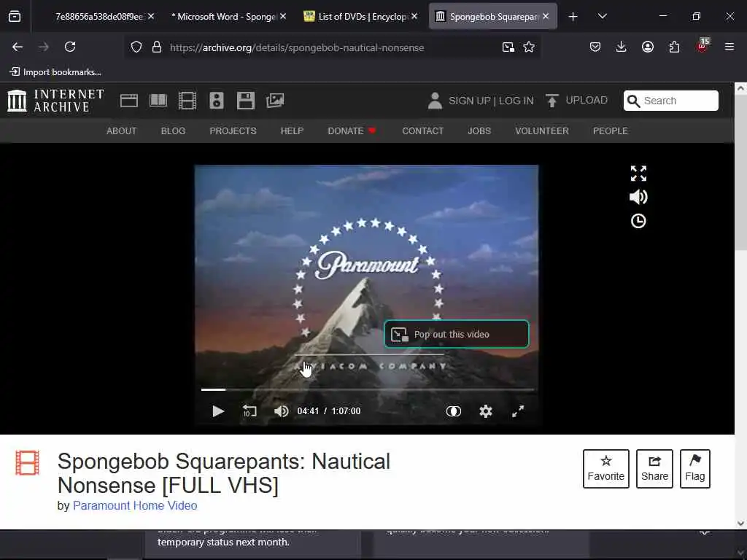Image resolution: width=747 pixels, height=560 pixels.
Task: Click page vertical scrollbar thumb
Action: [x=740, y=171]
